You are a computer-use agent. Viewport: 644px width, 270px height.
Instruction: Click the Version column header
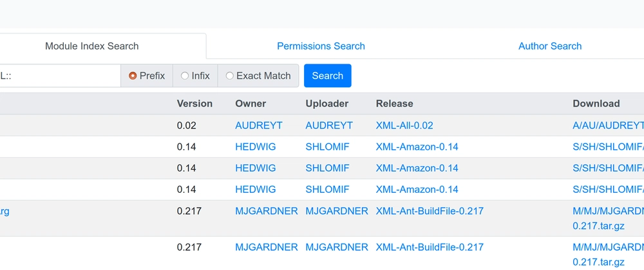point(194,104)
